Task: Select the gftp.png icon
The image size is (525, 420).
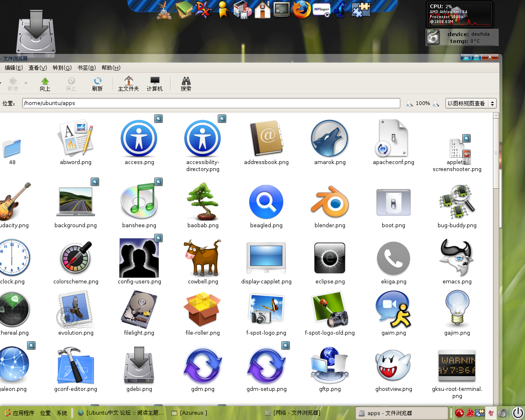Action: tap(330, 365)
